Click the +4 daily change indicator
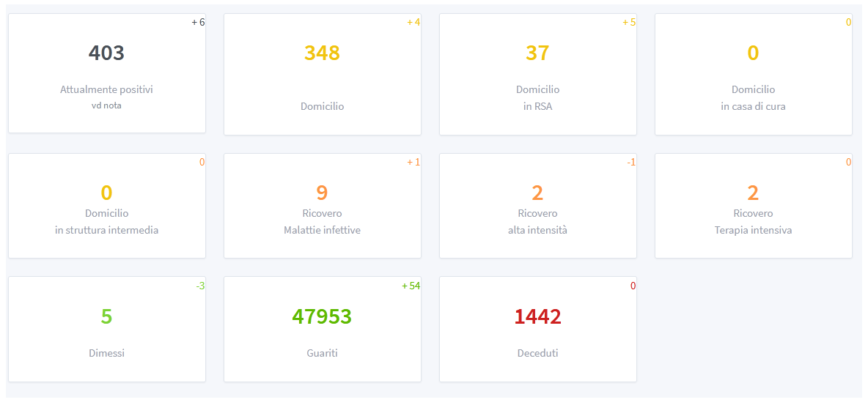 click(x=413, y=22)
